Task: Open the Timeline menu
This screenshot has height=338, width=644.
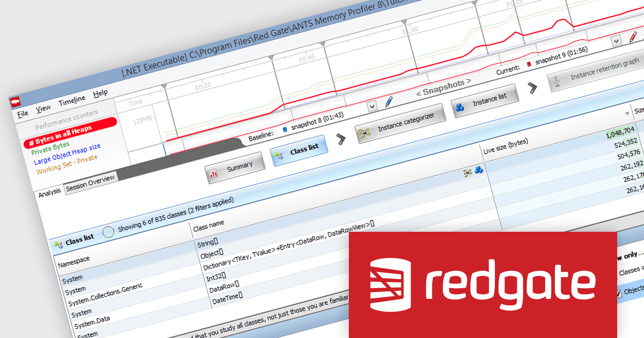Action: 72,99
